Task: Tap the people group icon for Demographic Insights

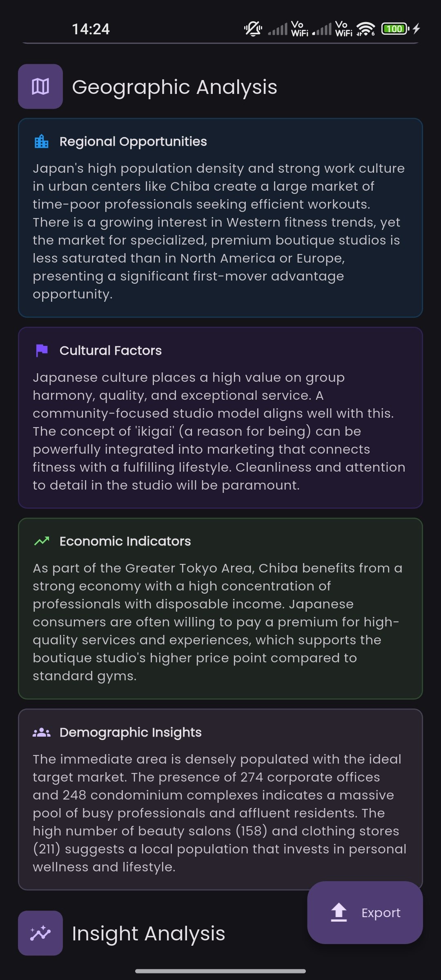Action: point(42,732)
